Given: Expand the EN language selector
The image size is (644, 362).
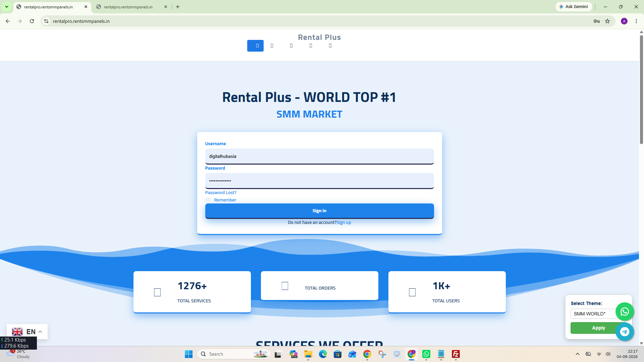Looking at the screenshot, I should [x=27, y=331].
